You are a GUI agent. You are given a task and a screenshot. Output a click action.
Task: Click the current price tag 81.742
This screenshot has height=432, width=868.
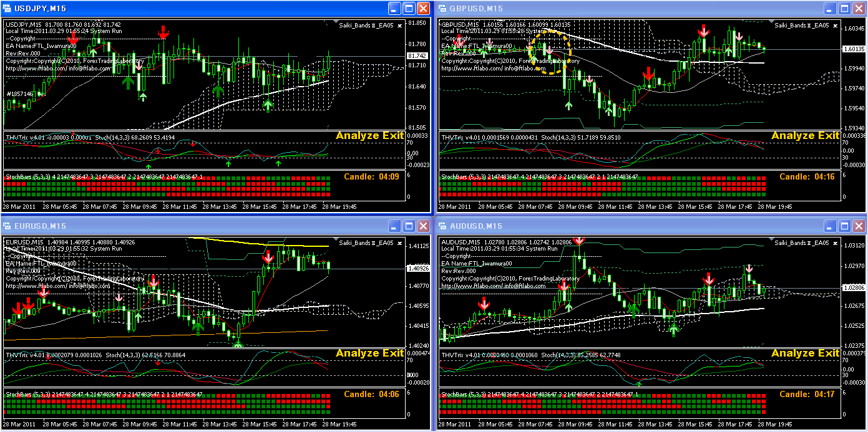[x=417, y=55]
